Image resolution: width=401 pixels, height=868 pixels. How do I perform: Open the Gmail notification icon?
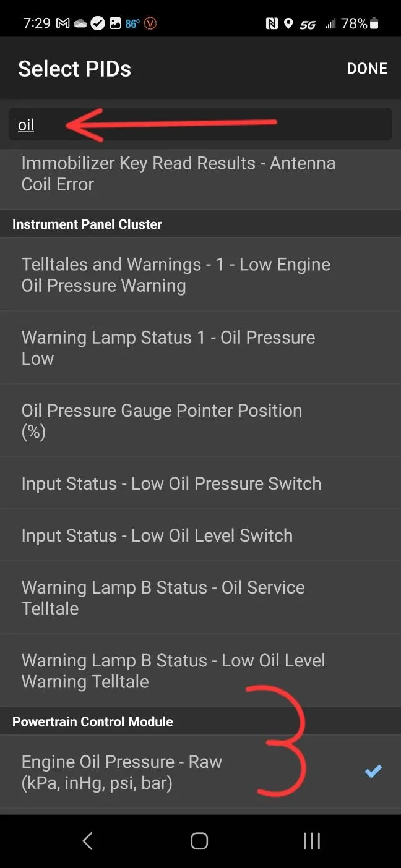(61, 23)
